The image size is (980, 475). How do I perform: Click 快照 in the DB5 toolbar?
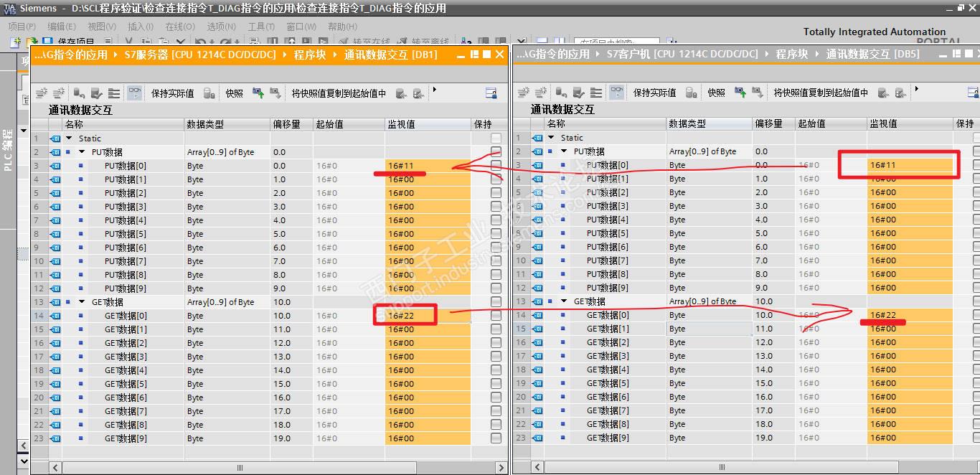coord(716,93)
